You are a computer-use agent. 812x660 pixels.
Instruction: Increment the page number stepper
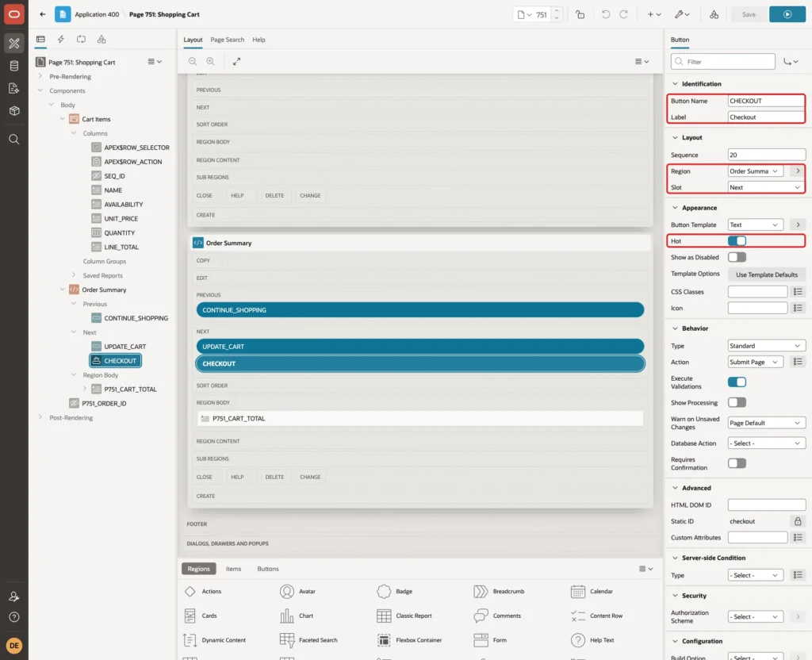(x=557, y=11)
